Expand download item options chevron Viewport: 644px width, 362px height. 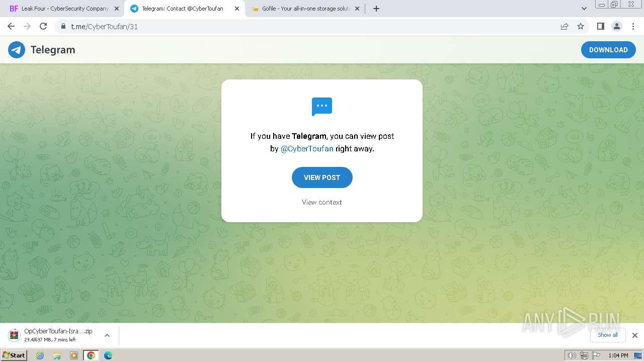(107, 335)
